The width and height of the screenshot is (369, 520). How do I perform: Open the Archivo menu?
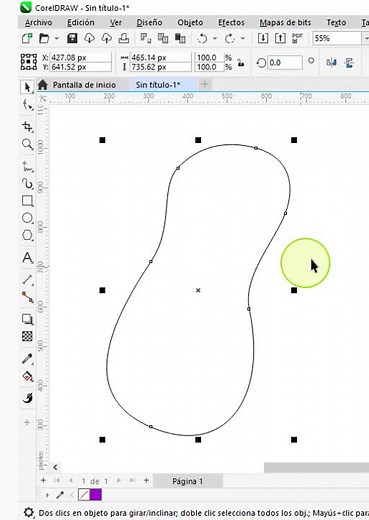[38, 23]
